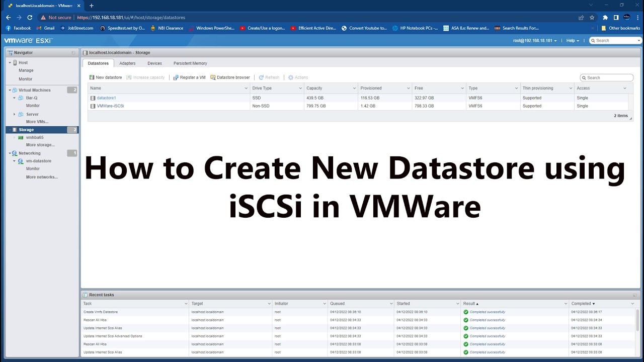Click the Refresh toolbar button
This screenshot has height=362, width=644.
[x=269, y=77]
